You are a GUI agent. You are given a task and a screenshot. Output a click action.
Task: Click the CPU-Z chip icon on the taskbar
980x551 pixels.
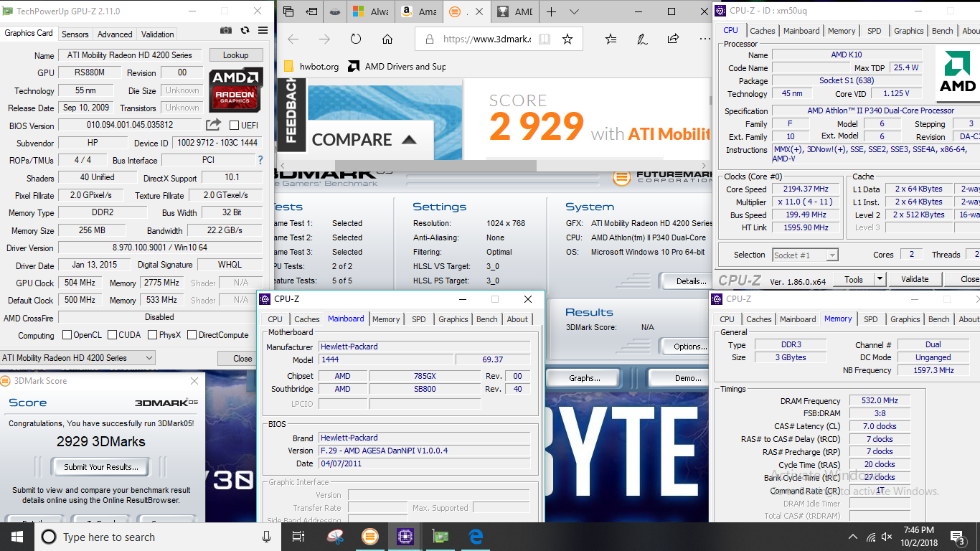click(404, 536)
